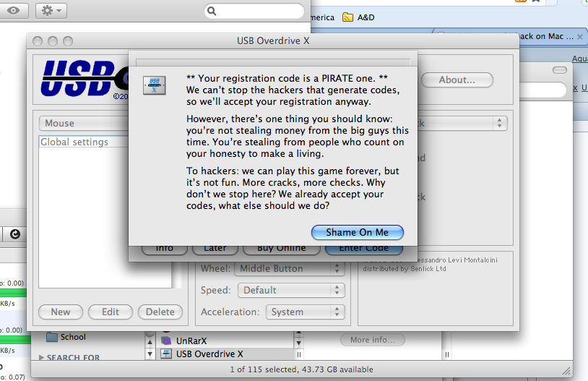Click the Finder search field
The width and height of the screenshot is (588, 381).
254,11
